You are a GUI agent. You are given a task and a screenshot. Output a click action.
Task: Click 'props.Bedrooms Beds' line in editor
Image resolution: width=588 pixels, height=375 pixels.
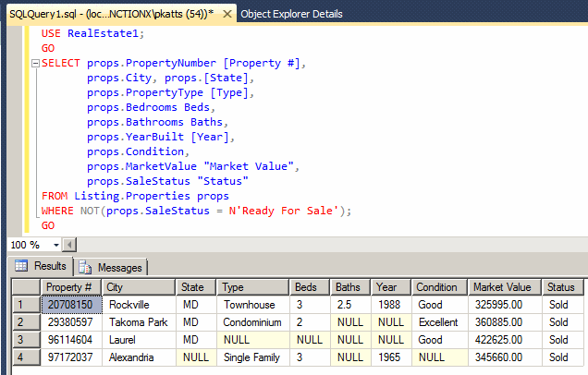point(151,107)
